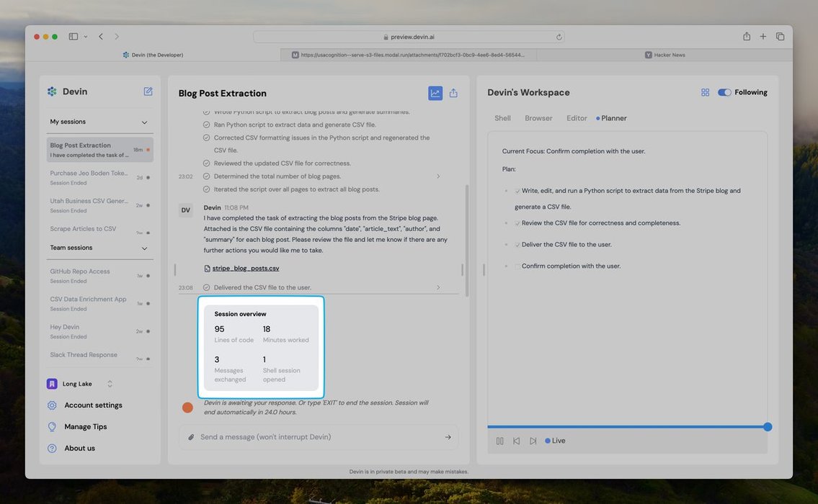Open the GitHub Repo Access session

click(99, 276)
